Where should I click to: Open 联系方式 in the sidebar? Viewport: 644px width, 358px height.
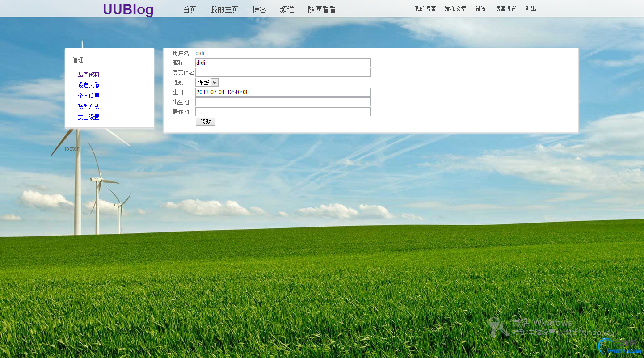(88, 106)
